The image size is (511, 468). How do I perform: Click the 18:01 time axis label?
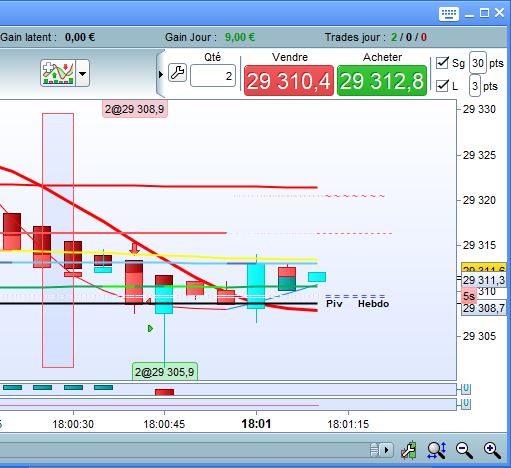256,424
